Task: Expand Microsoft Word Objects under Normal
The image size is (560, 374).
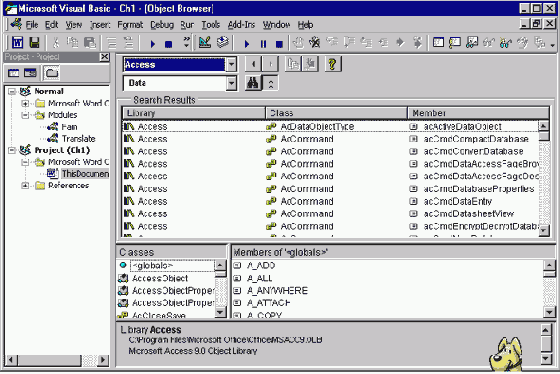Action: 25,104
